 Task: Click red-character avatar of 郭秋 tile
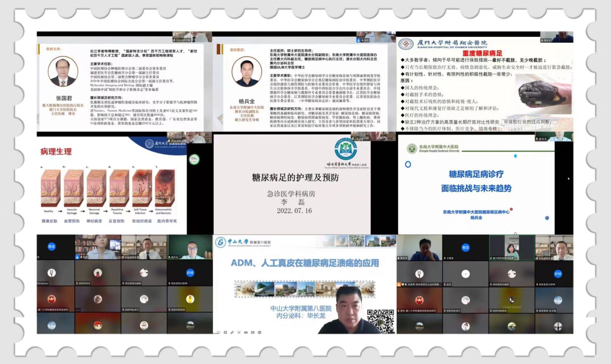click(419, 300)
